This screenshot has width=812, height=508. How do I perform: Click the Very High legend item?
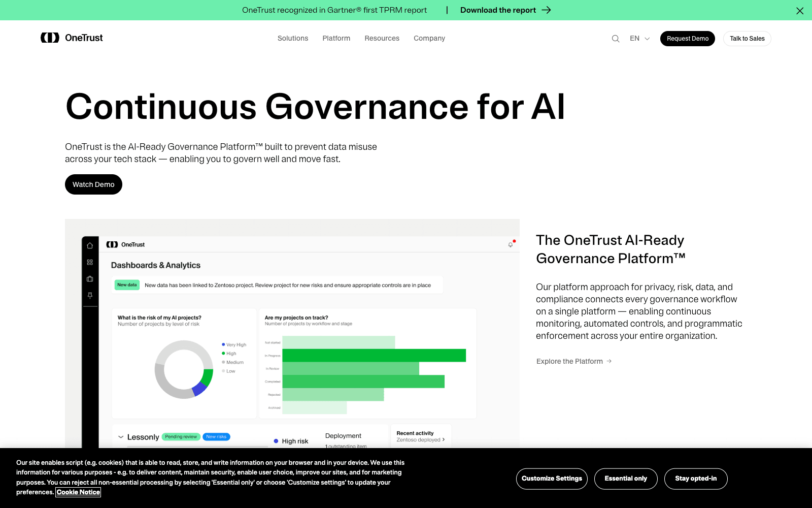click(x=234, y=344)
